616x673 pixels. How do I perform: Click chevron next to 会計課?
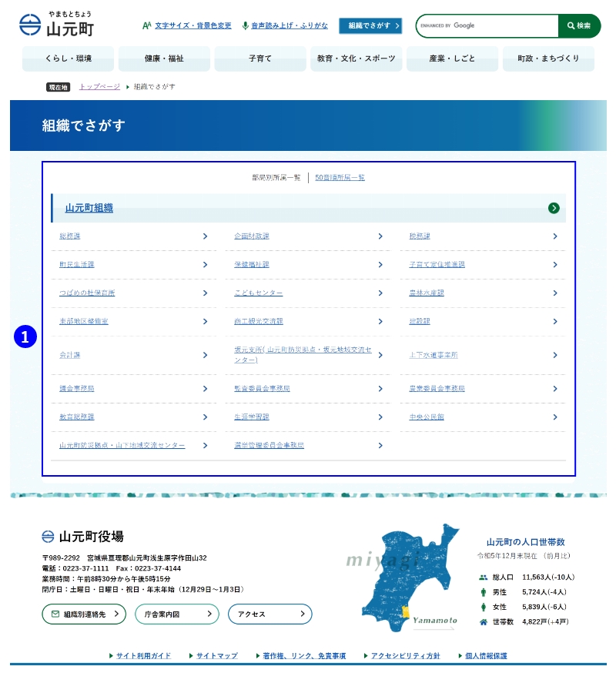coord(205,356)
